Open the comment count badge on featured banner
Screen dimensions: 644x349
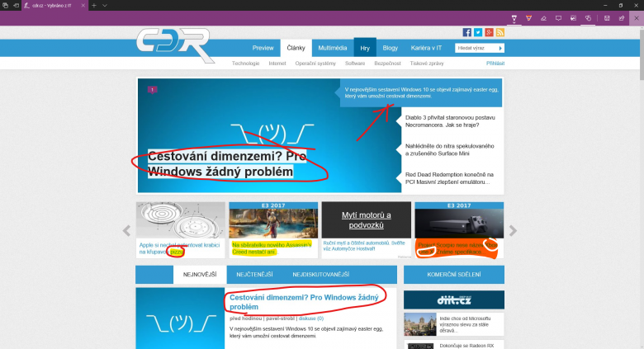(153, 89)
